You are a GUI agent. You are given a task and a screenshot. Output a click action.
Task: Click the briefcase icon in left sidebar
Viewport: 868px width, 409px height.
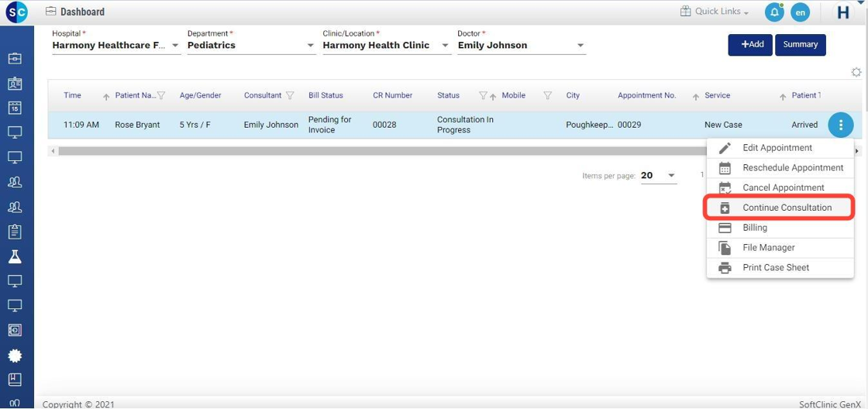point(15,57)
